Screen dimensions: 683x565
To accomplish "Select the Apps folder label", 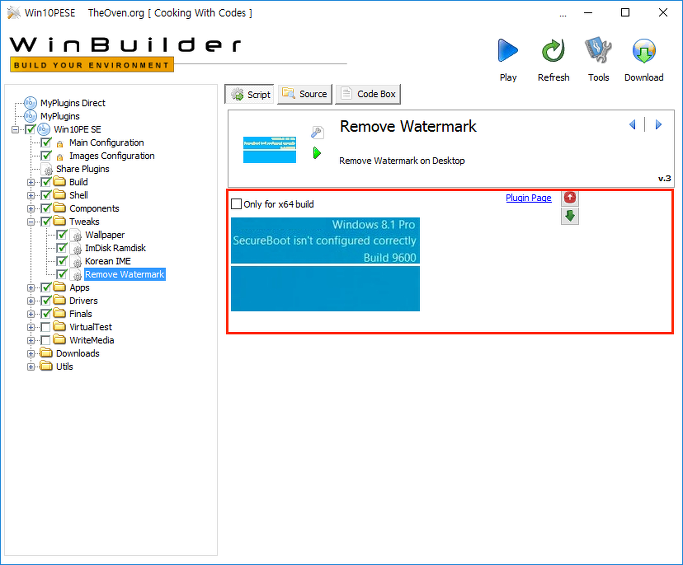I will coord(79,288).
